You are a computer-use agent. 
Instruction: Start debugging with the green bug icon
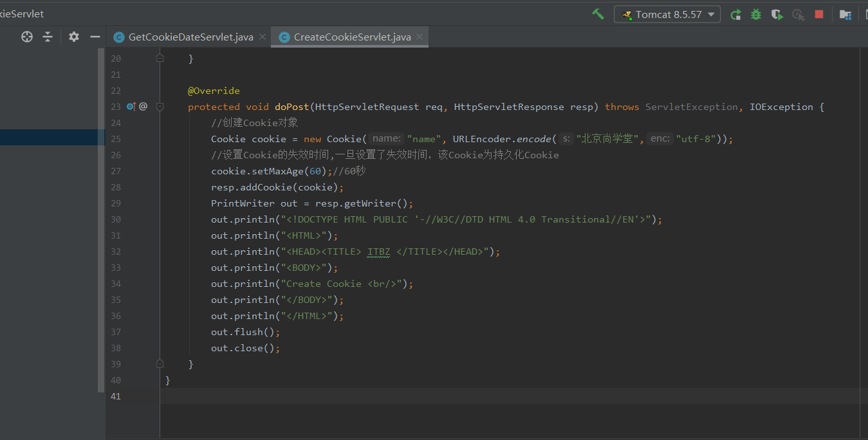756,14
